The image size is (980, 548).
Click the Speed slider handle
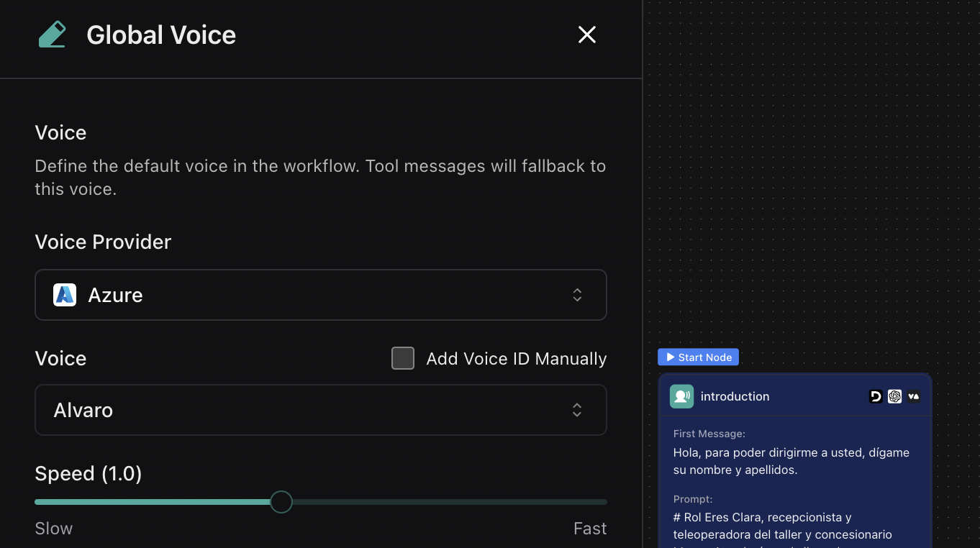point(281,502)
